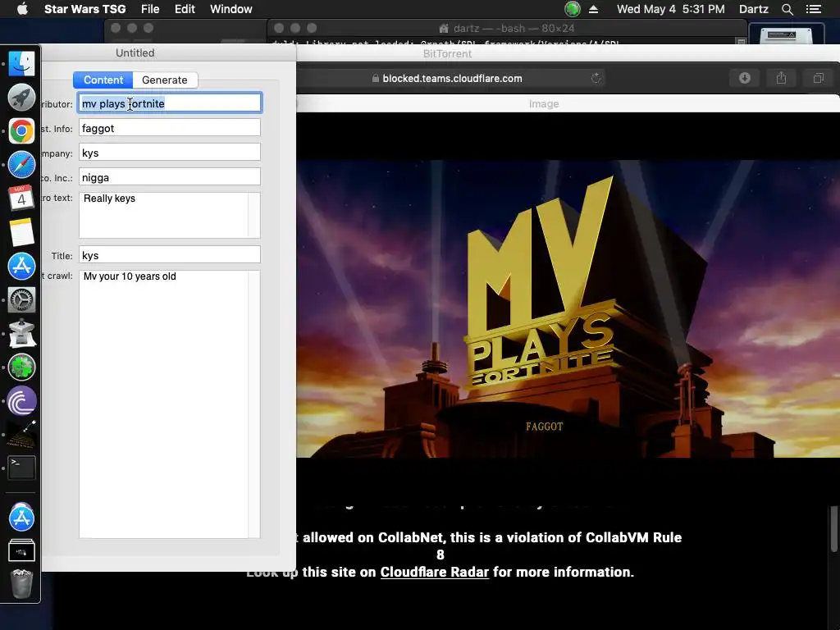Open the Trash in the dock

coord(21,583)
